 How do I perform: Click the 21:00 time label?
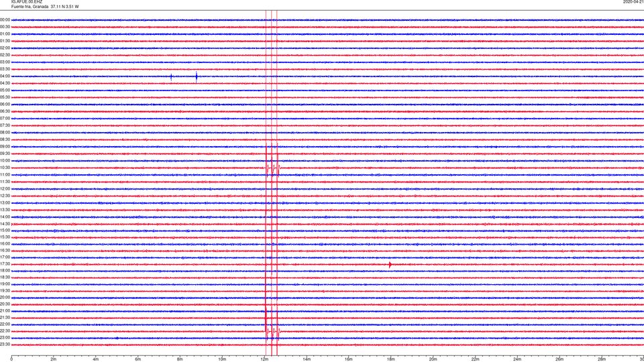pyautogui.click(x=5, y=310)
